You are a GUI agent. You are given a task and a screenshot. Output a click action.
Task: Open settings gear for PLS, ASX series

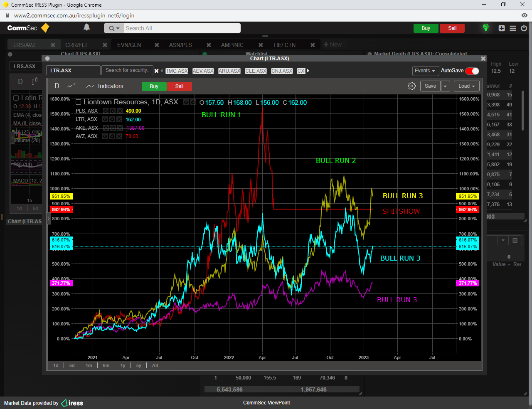(x=113, y=111)
